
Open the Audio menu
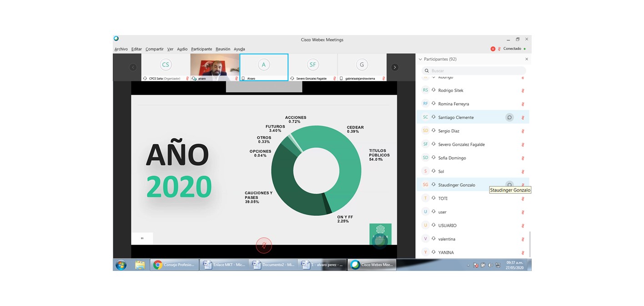pos(182,49)
